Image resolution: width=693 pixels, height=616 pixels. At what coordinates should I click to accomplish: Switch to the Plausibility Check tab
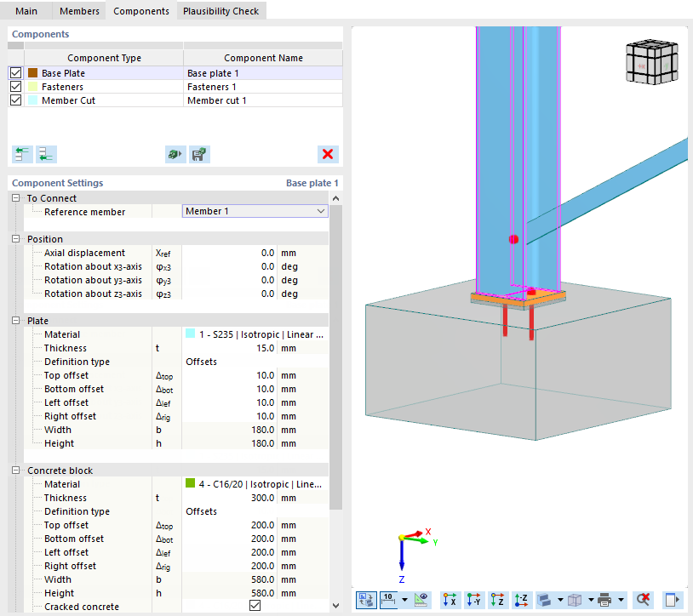(220, 11)
